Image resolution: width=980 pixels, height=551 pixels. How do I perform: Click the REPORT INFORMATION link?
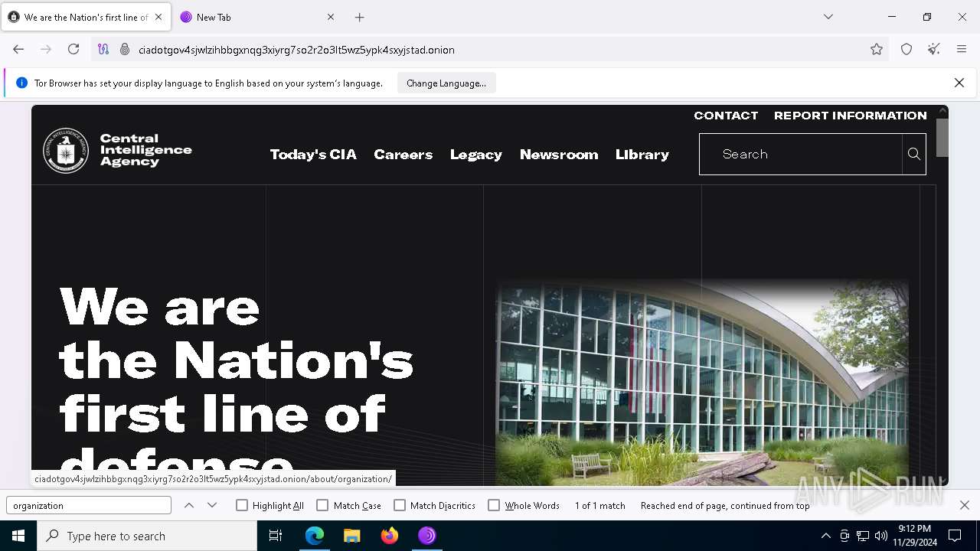[x=851, y=116]
